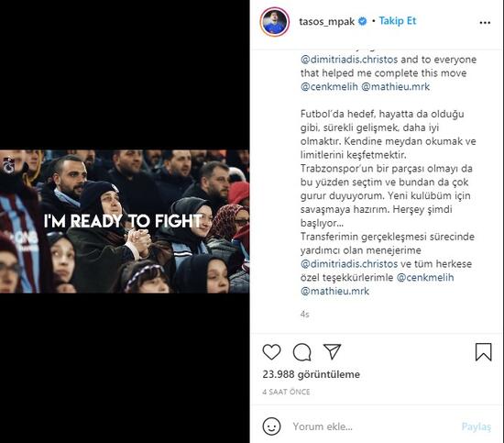Like the post with the heart icon
Image resolution: width=504 pixels, height=443 pixels.
(x=271, y=352)
